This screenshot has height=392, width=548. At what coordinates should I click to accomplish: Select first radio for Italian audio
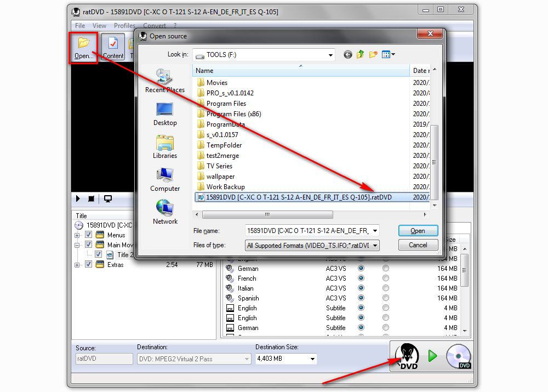click(x=361, y=288)
